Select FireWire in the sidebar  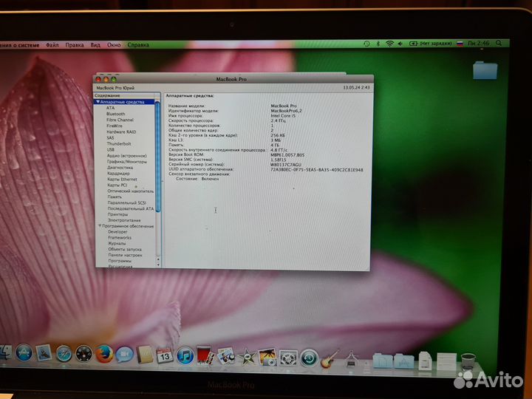(115, 126)
